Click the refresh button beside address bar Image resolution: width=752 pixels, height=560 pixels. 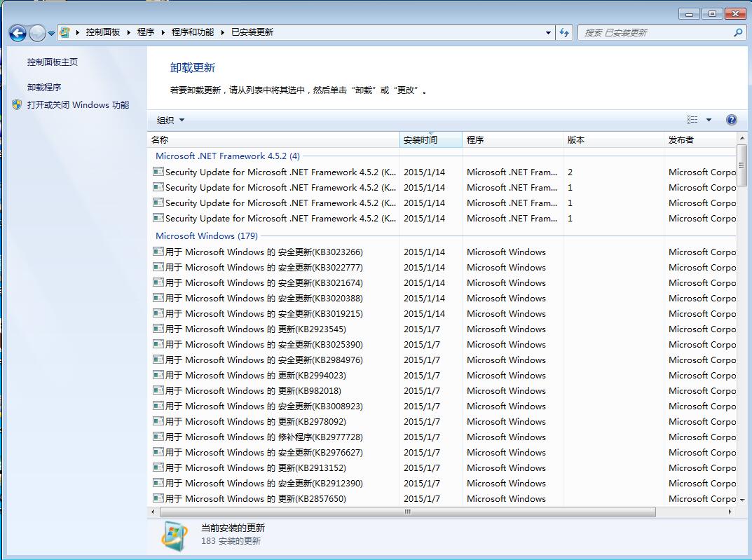[x=564, y=32]
